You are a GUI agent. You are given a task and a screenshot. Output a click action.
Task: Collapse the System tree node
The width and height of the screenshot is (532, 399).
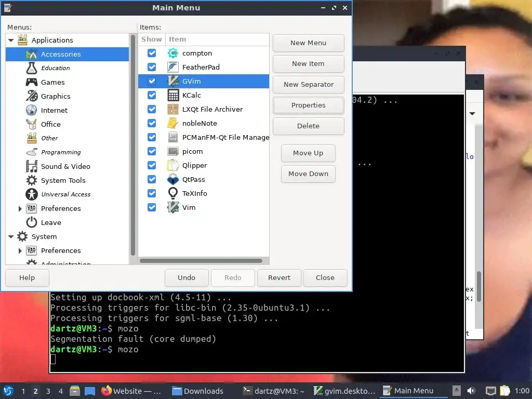[11, 236]
